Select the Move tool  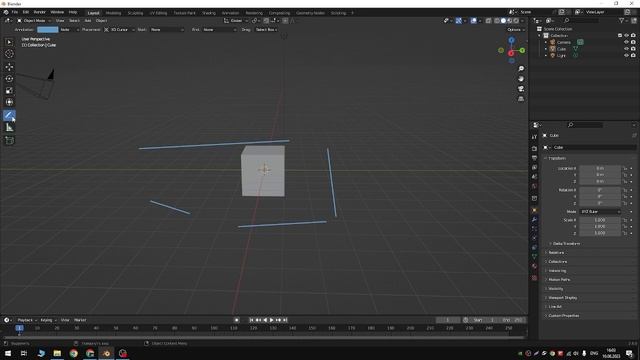[9, 67]
